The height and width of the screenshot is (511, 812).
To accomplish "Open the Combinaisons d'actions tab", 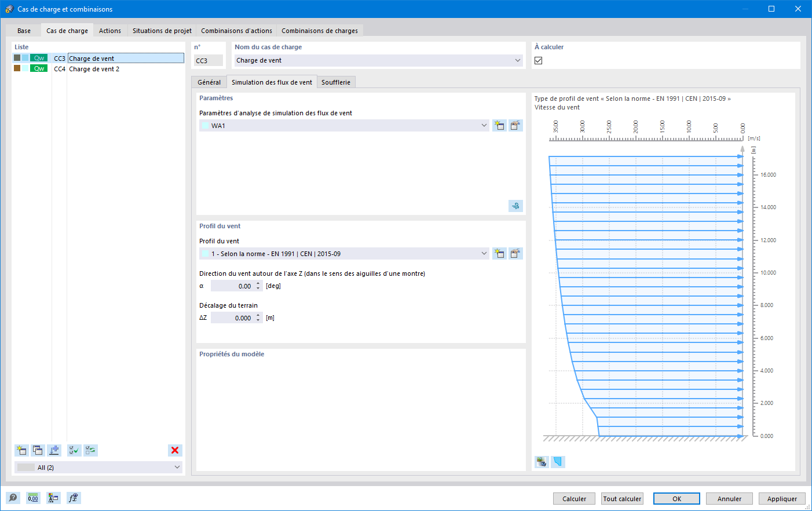I will 236,31.
